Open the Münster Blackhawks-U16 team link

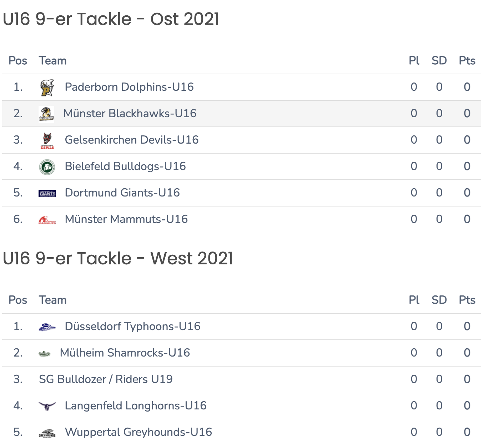click(130, 113)
